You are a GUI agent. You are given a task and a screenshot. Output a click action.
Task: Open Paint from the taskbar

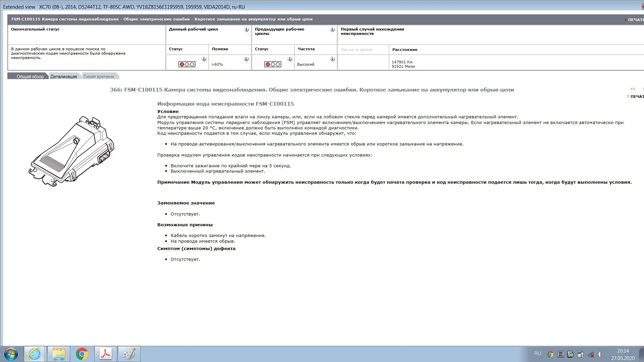(129, 354)
